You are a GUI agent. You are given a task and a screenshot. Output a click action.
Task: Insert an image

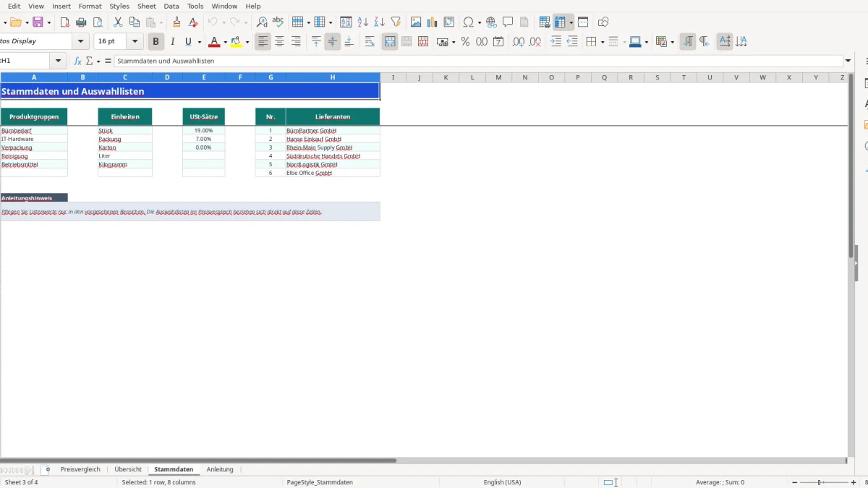pos(416,22)
